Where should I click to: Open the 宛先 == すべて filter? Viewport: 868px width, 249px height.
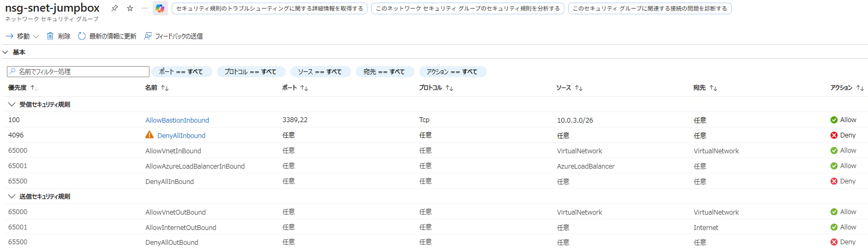384,72
